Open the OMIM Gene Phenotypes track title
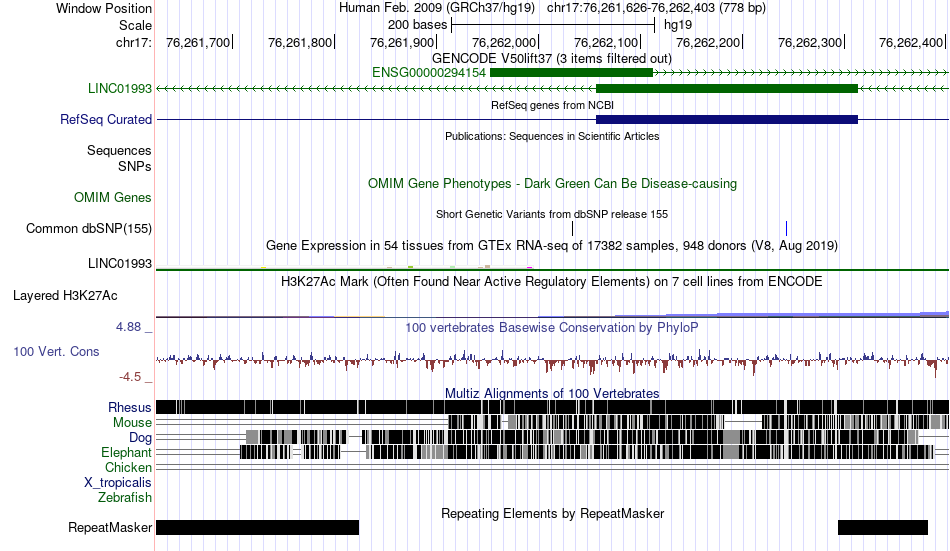 [552, 184]
